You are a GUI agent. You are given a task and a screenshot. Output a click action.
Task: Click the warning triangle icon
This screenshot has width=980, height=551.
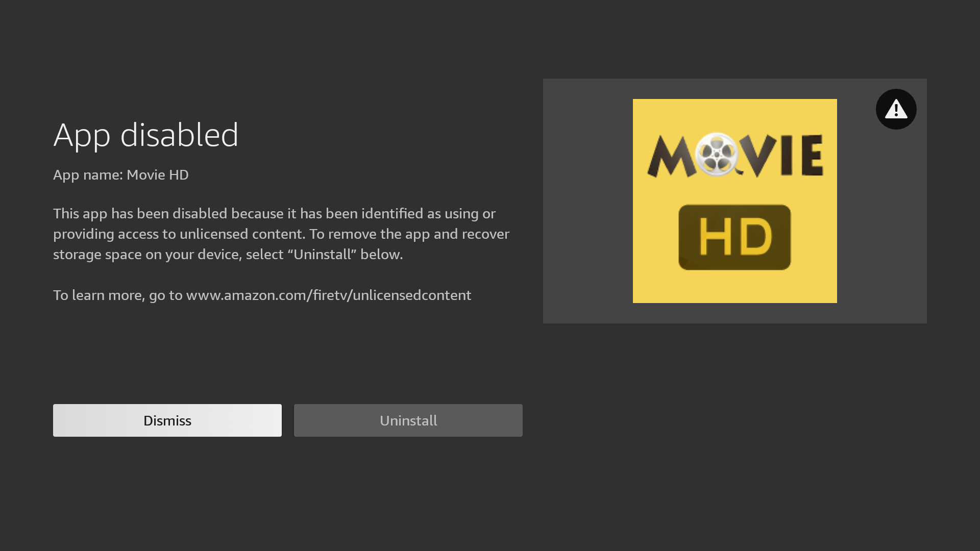[896, 109]
